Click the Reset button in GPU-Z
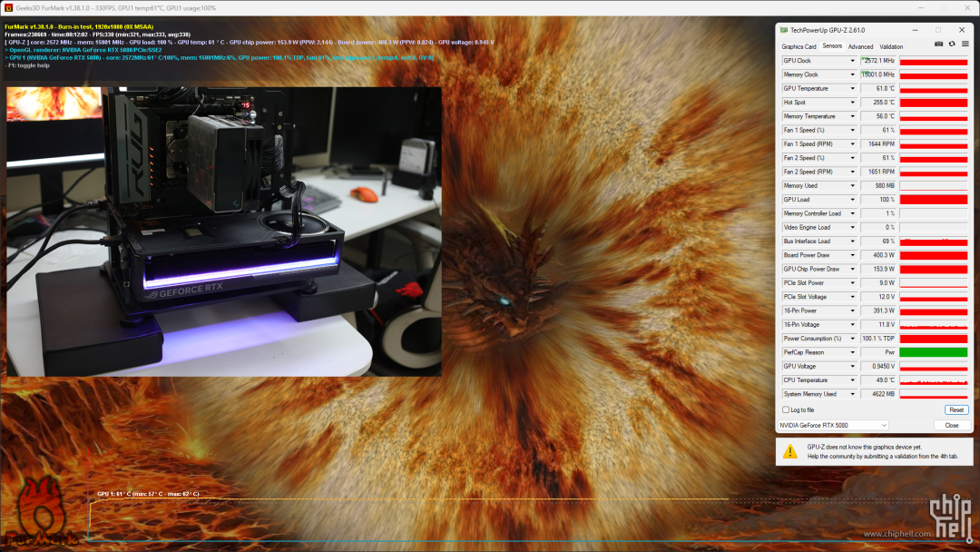This screenshot has height=552, width=980. coord(956,410)
